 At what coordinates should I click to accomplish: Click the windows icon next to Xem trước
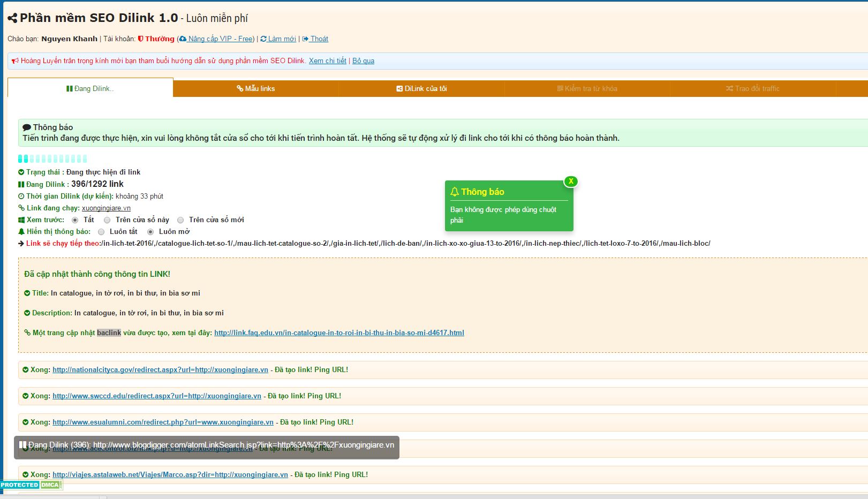[21, 220]
